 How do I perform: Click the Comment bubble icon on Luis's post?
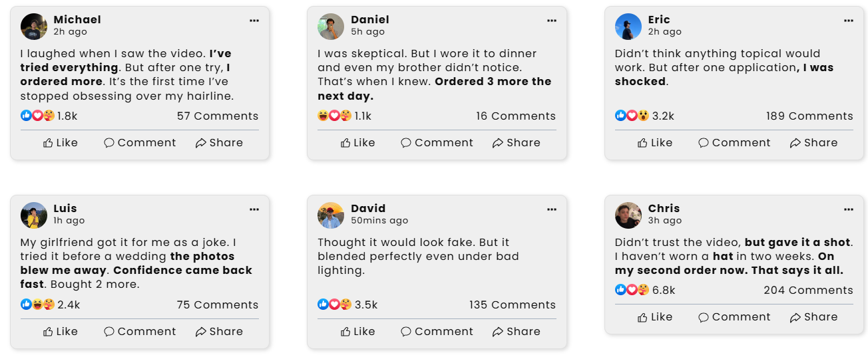[x=109, y=332]
